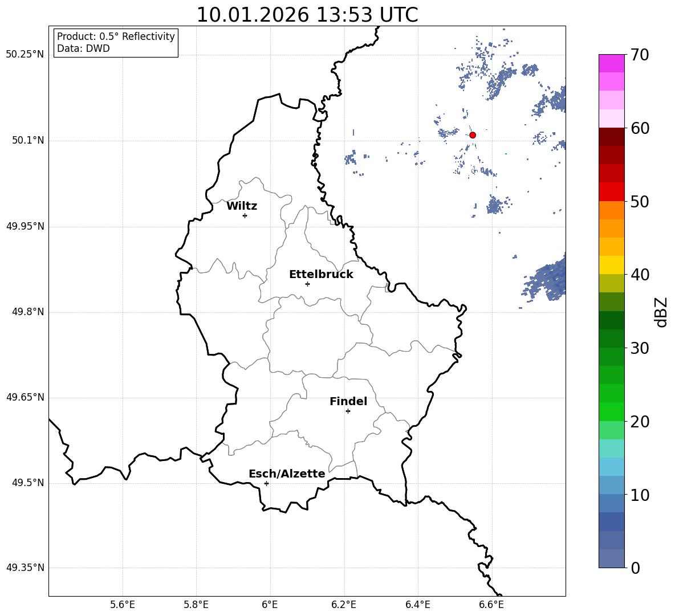The image size is (675, 616).
Task: Click the red radar site marker
Action: point(472,135)
